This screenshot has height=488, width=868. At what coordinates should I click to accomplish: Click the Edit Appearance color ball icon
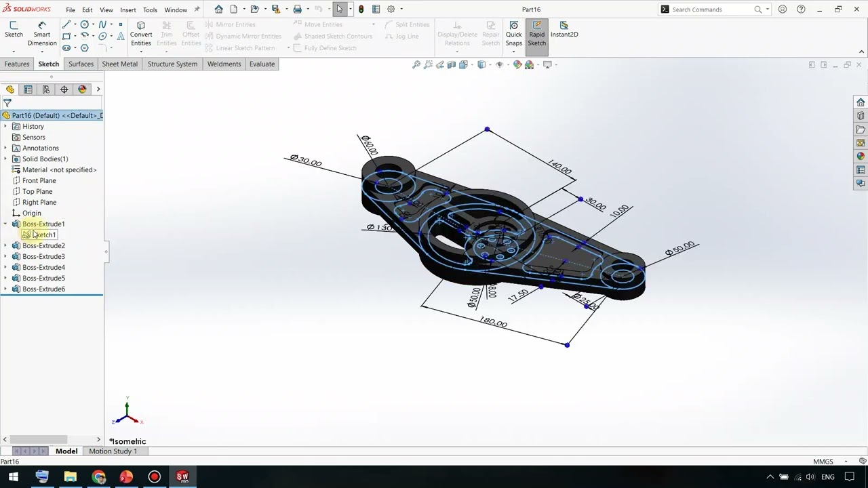517,64
